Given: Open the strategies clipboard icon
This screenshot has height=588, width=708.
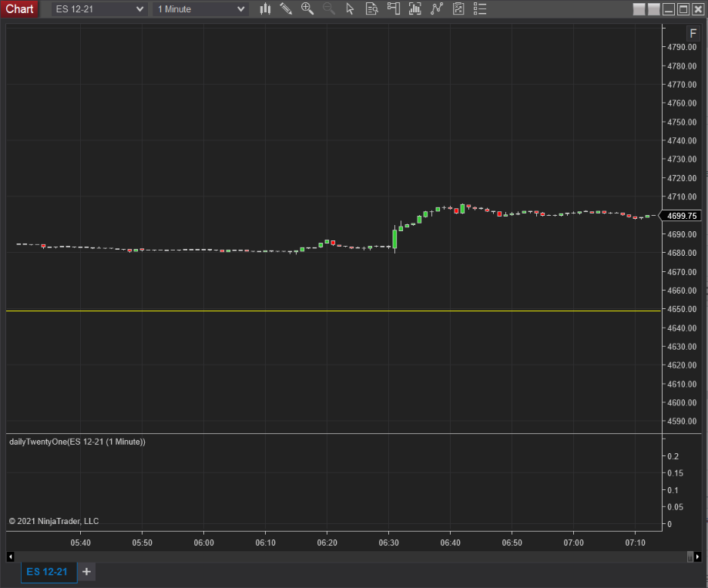Looking at the screenshot, I should 458,8.
